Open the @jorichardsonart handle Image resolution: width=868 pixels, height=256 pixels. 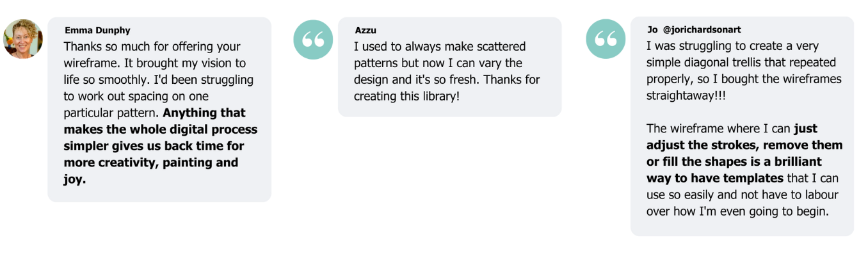point(702,30)
